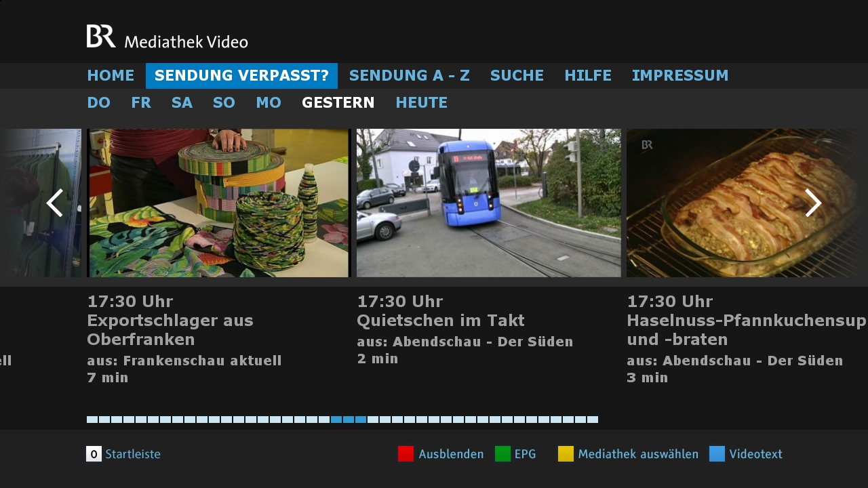Switch to the HEUTE day tab

[x=421, y=102]
